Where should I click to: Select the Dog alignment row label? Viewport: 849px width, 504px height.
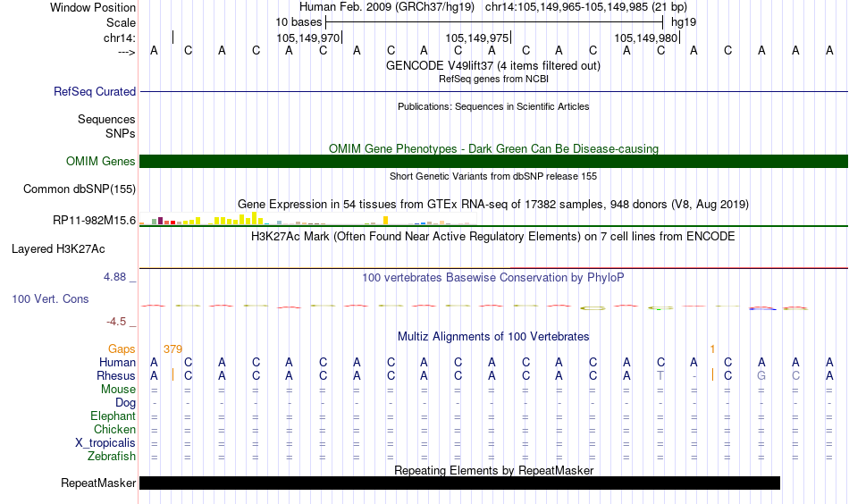click(125, 403)
